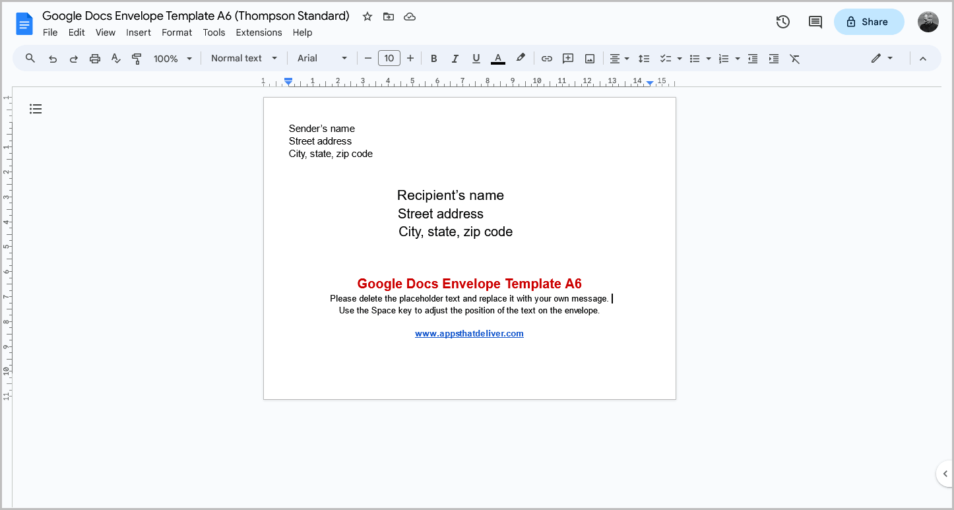Viewport: 954px width, 510px height.
Task: View cloud save status
Action: point(410,17)
